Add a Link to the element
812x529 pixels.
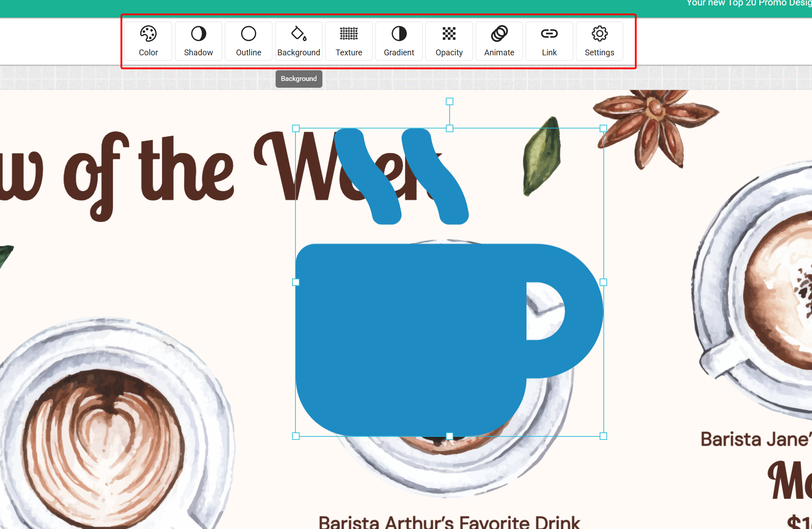[x=549, y=41]
